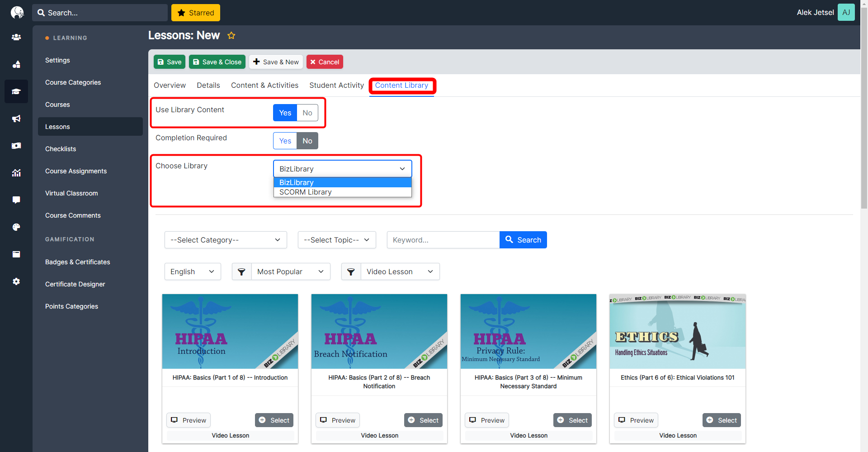Select HIPAA Part 2 Breach Notification lesson
This screenshot has height=452, width=868.
[423, 420]
